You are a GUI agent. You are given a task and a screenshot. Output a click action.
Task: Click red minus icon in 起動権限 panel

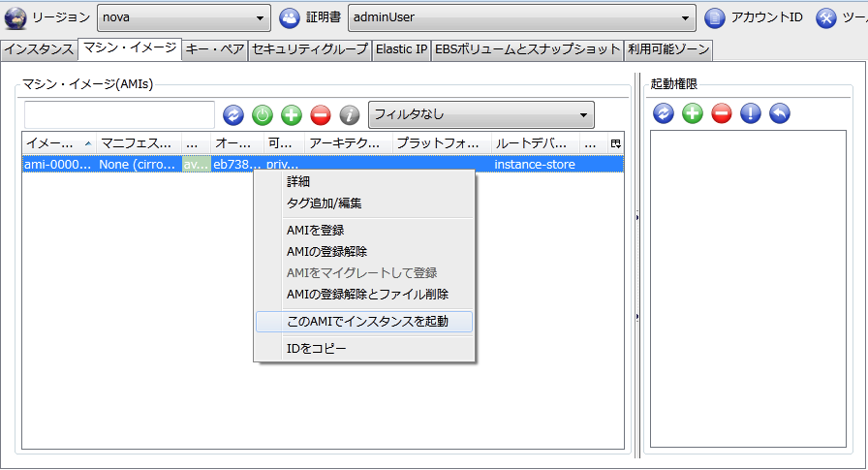coord(722,113)
